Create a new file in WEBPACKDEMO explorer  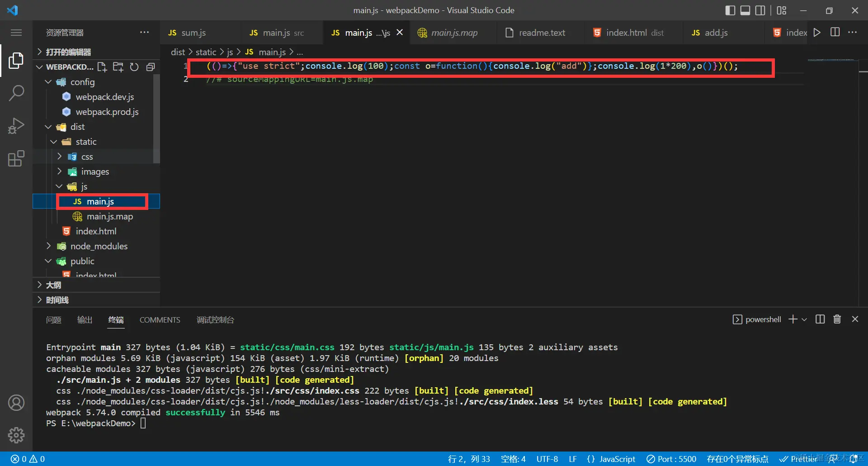(x=102, y=67)
